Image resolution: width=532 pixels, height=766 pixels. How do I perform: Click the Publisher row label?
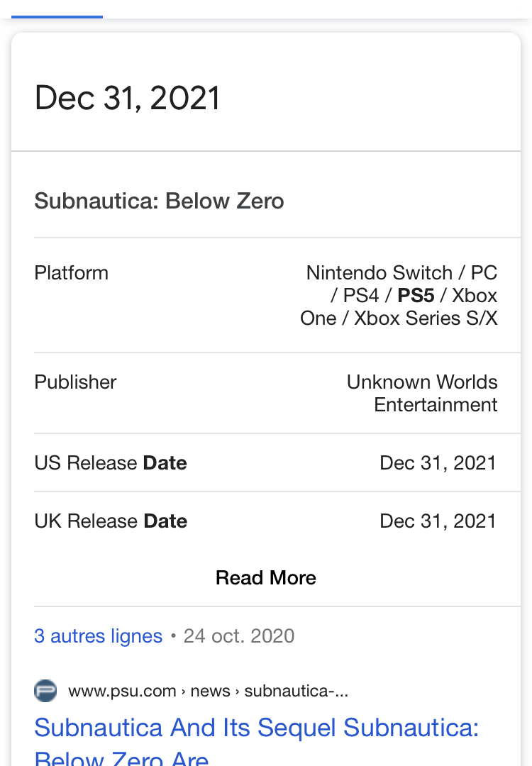pyautogui.click(x=75, y=382)
